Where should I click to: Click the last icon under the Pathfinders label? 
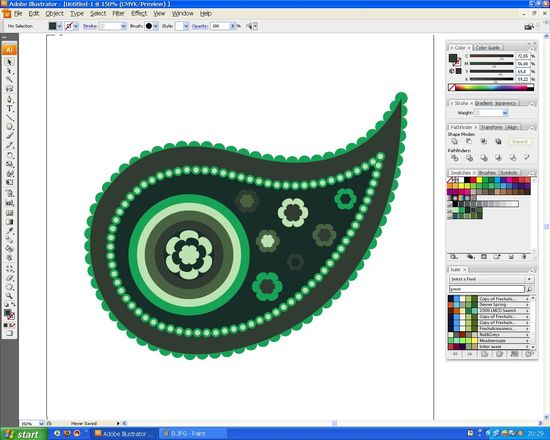click(x=527, y=158)
